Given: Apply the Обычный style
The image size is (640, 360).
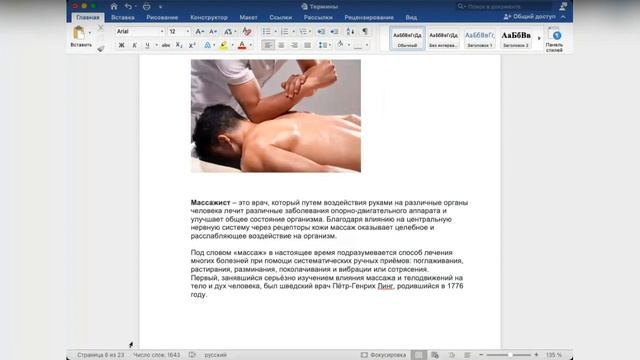Looking at the screenshot, I should tap(407, 38).
